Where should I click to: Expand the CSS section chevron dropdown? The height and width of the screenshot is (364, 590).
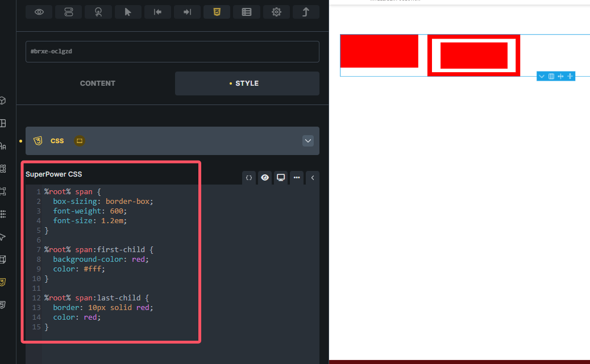pos(308,141)
